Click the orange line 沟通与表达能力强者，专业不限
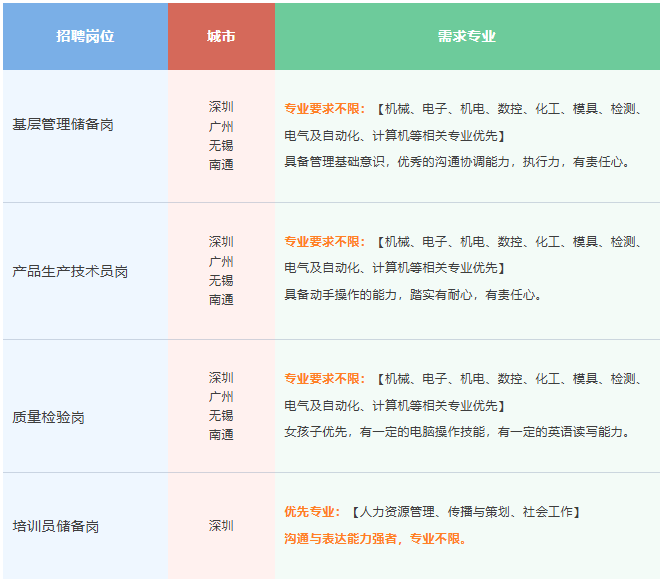This screenshot has width=660, height=579. (x=375, y=539)
